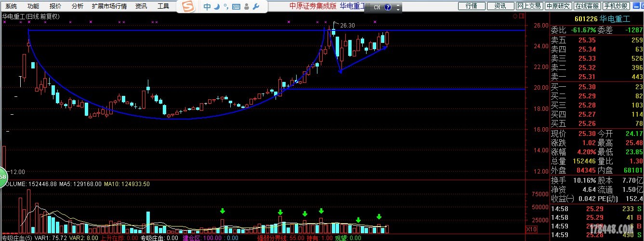Click the 总量 value 152446
The image size is (644, 241).
(584, 161)
